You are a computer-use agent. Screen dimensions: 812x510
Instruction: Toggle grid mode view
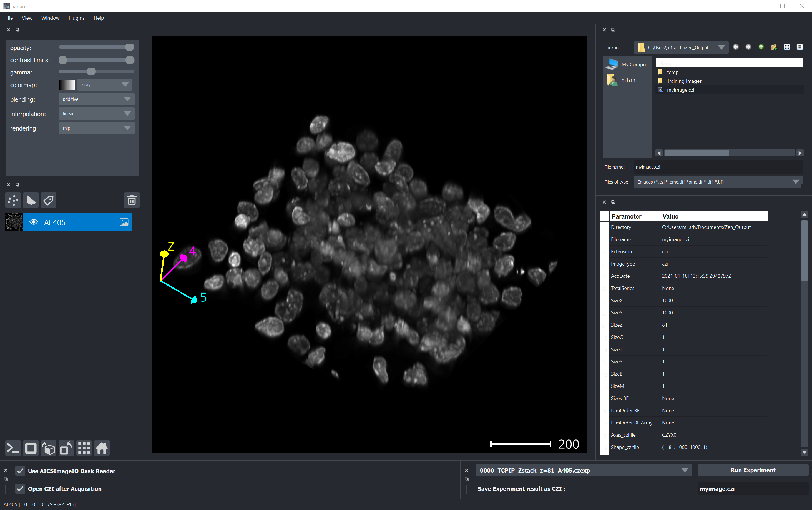pos(84,448)
